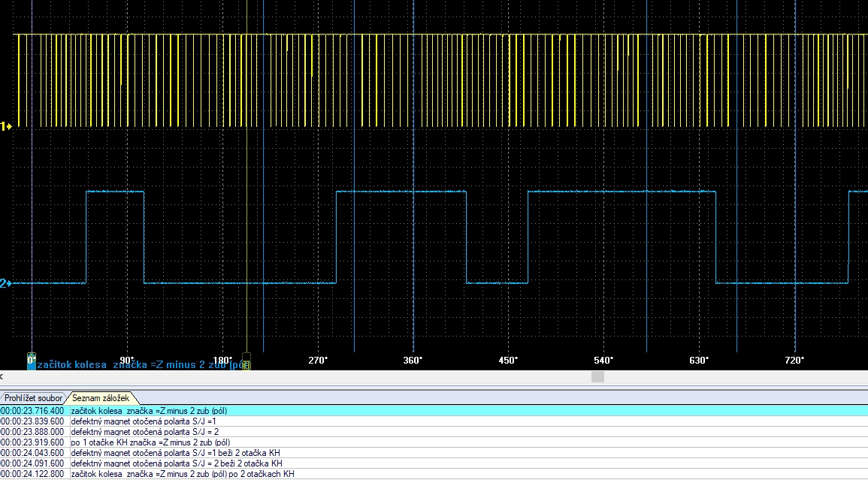Select the bookmark at 00:00:23.716.400
This screenshot has width=868, height=480.
tap(434, 411)
